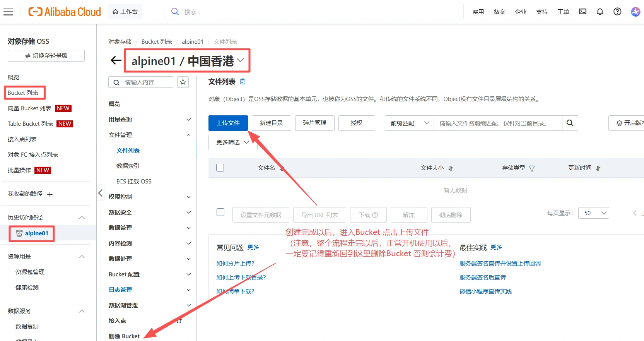
Task: Open the alpine01 / 中国香港 bucket switcher
Action: 187,60
